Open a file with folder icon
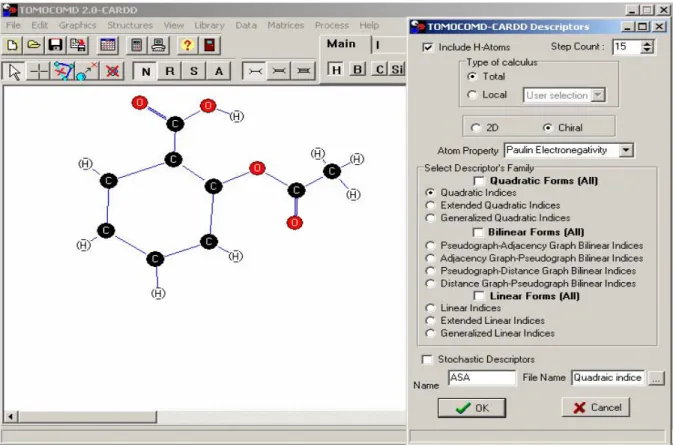Image resolution: width=673 pixels, height=447 pixels. click(34, 45)
